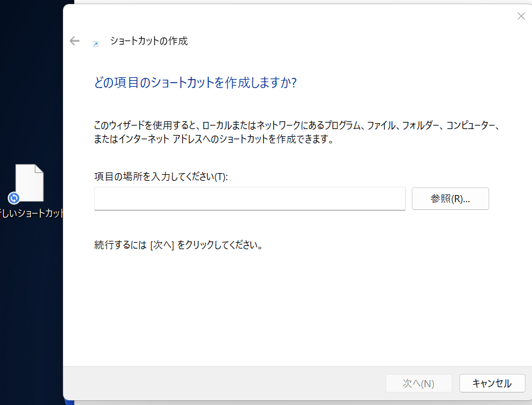The height and width of the screenshot is (405, 532).
Task: Focus the item location text field
Action: pos(249,199)
